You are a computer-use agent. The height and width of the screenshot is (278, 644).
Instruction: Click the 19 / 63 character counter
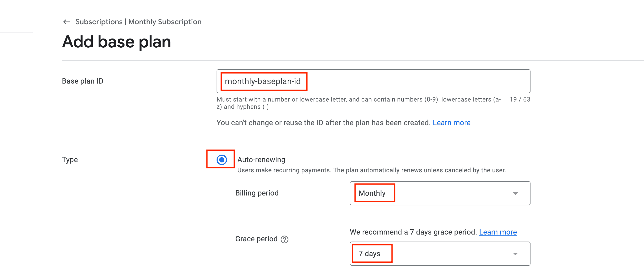click(520, 99)
